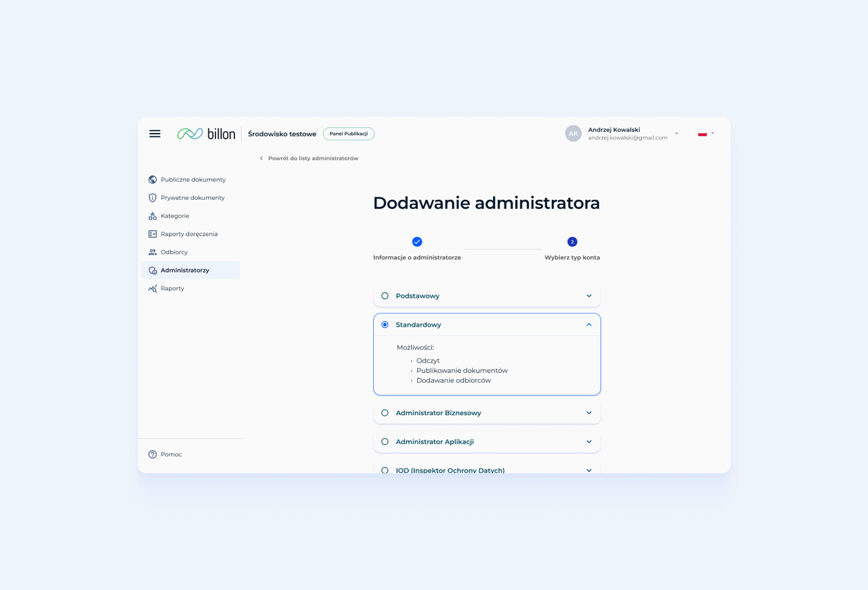Click the shapes icon for Kategorie
Viewport: 868px width, 590px height.
152,216
